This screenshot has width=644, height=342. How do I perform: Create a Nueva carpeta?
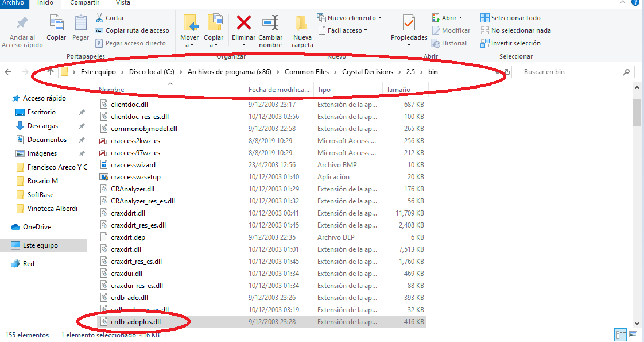click(x=302, y=31)
